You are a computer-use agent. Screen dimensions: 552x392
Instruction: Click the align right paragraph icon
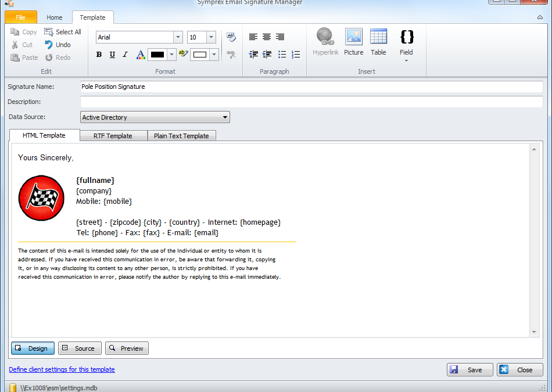[279, 37]
